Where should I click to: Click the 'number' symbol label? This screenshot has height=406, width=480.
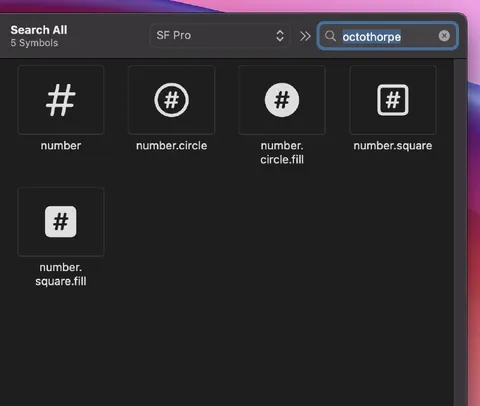(61, 146)
